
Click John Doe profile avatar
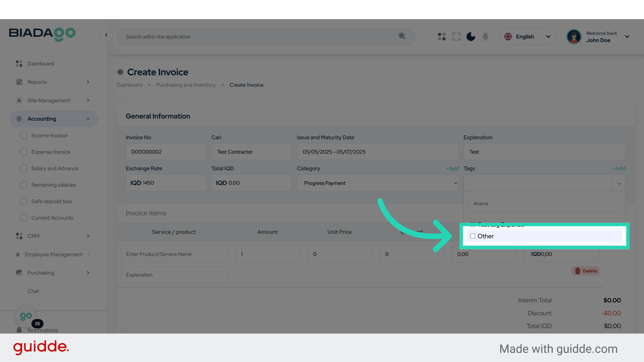(574, 37)
